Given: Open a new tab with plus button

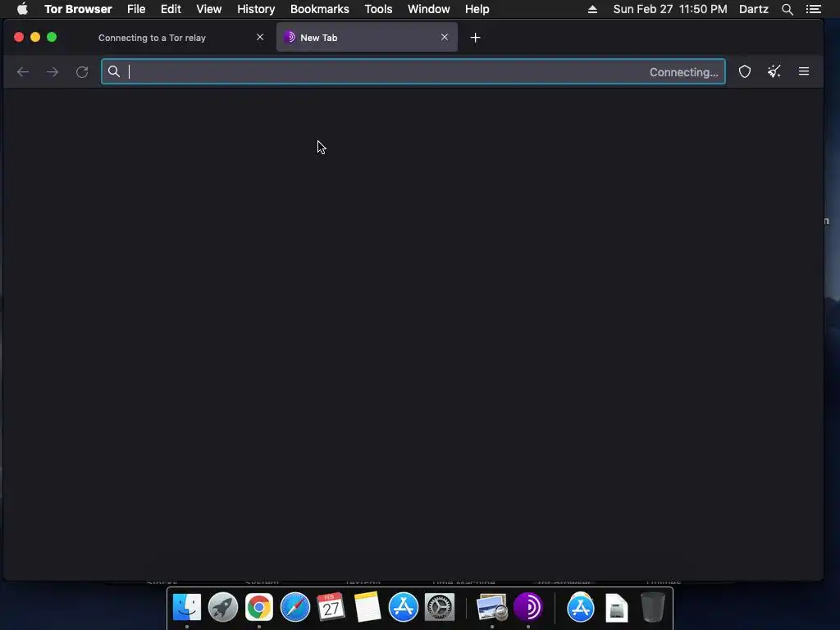Looking at the screenshot, I should tap(475, 38).
